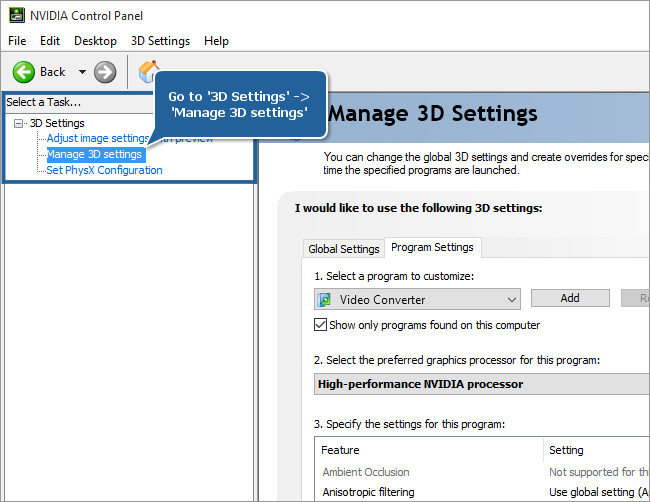Switch to the Global Settings tab
650x502 pixels.
pos(344,249)
